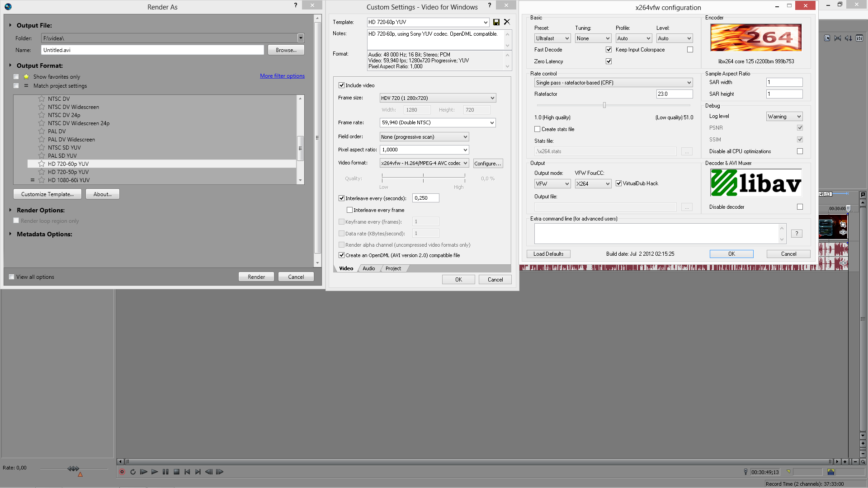
Task: Stop playback in transport bar
Action: pyautogui.click(x=176, y=472)
